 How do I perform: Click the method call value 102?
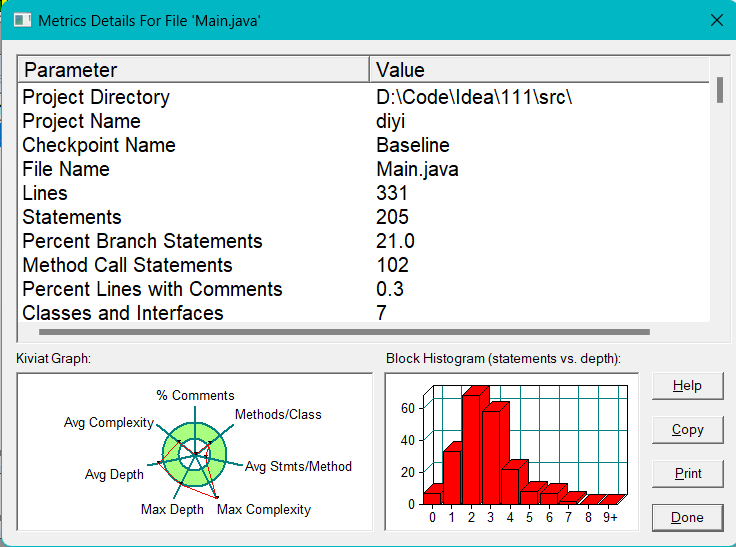pyautogui.click(x=392, y=265)
